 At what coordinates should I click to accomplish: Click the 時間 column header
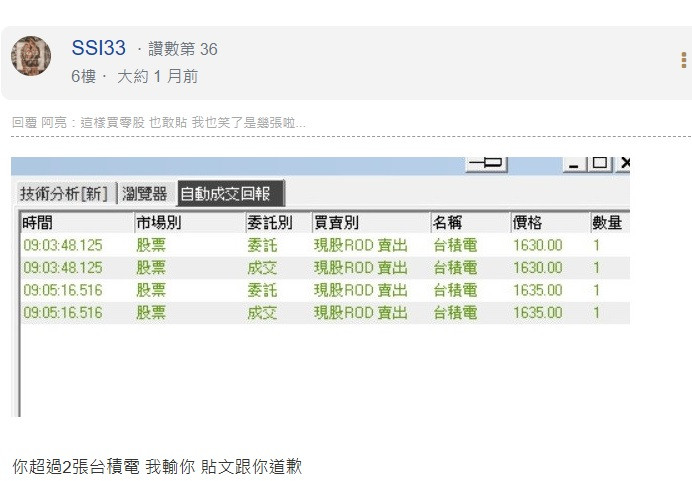click(77, 222)
